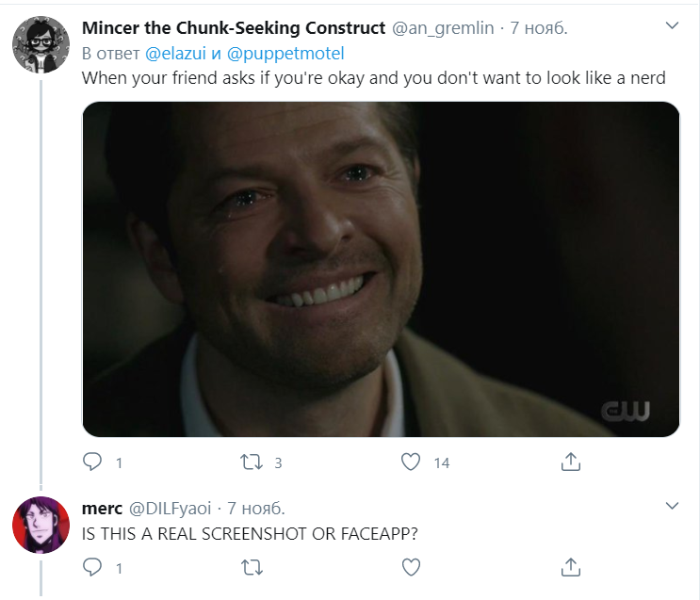Image resolution: width=700 pixels, height=600 pixels.
Task: Open the merc display name
Action: click(103, 508)
